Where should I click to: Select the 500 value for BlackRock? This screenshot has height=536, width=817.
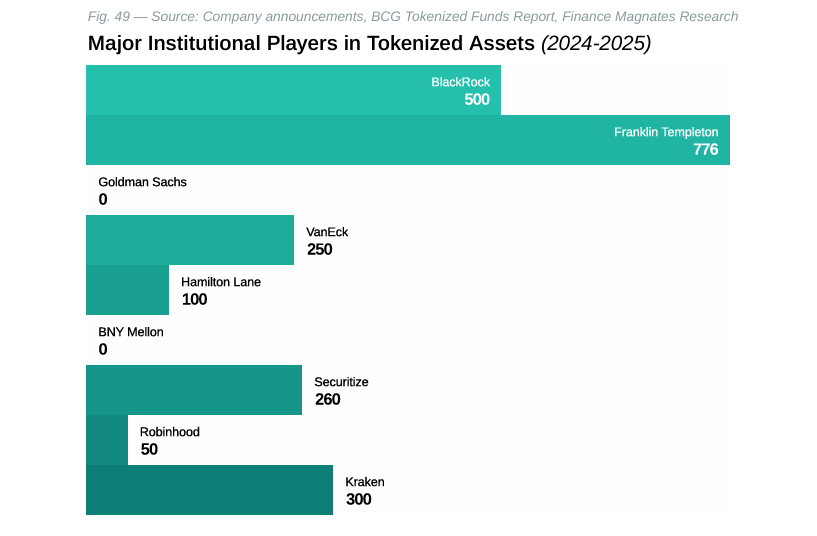pyautogui.click(x=477, y=99)
